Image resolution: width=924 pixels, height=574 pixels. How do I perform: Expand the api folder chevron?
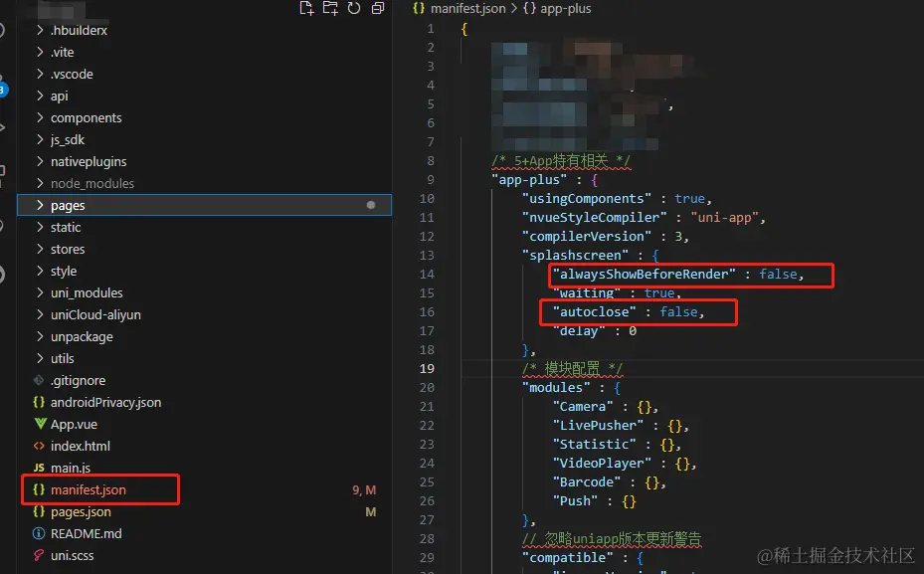tap(40, 96)
